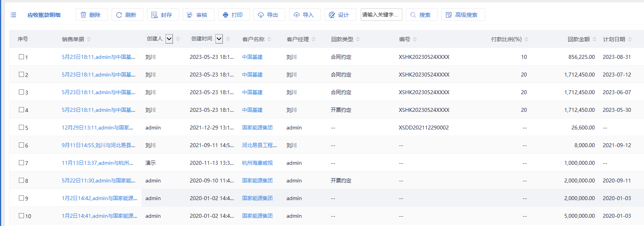Select 开票约定 in row 8

click(x=341, y=180)
